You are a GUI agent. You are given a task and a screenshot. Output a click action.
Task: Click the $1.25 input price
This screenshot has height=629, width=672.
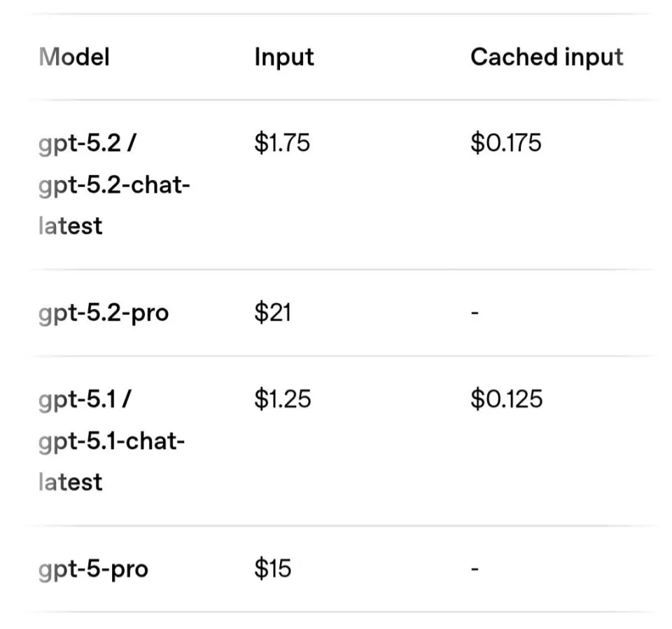[x=282, y=399]
